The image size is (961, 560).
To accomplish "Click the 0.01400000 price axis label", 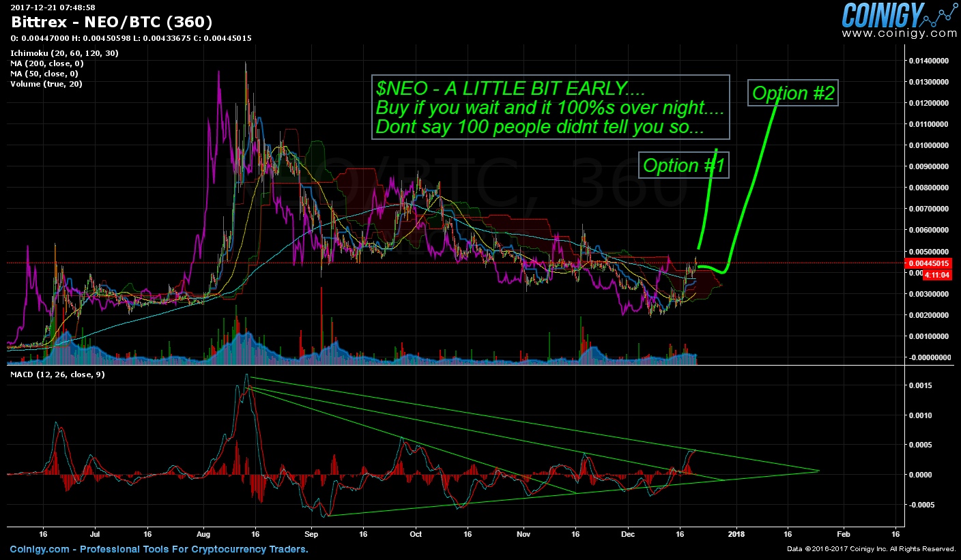I will [x=930, y=61].
